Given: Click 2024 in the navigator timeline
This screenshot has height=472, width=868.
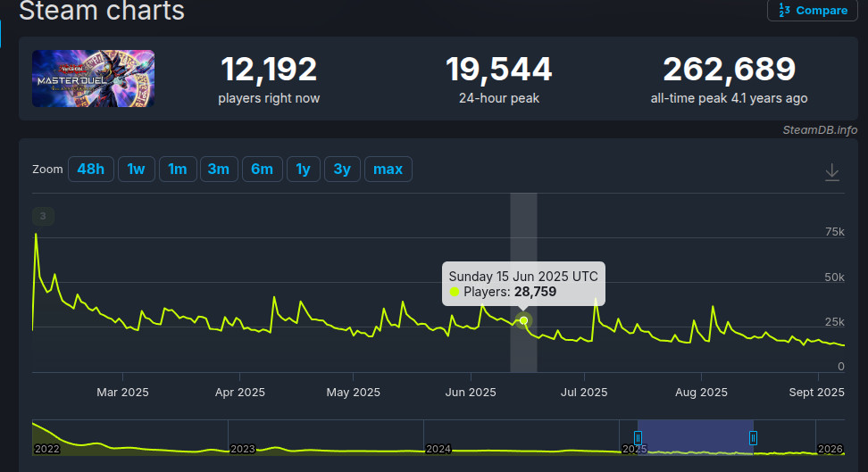Looking at the screenshot, I should 438,449.
